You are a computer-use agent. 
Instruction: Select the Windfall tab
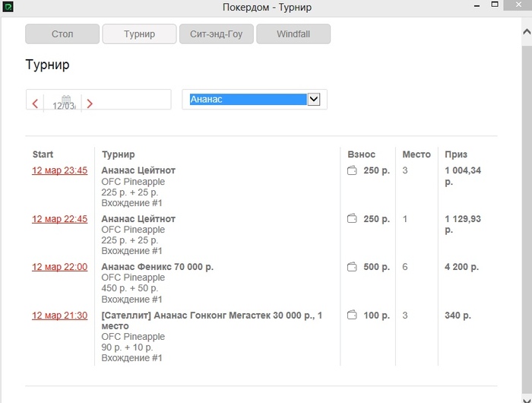click(x=293, y=34)
